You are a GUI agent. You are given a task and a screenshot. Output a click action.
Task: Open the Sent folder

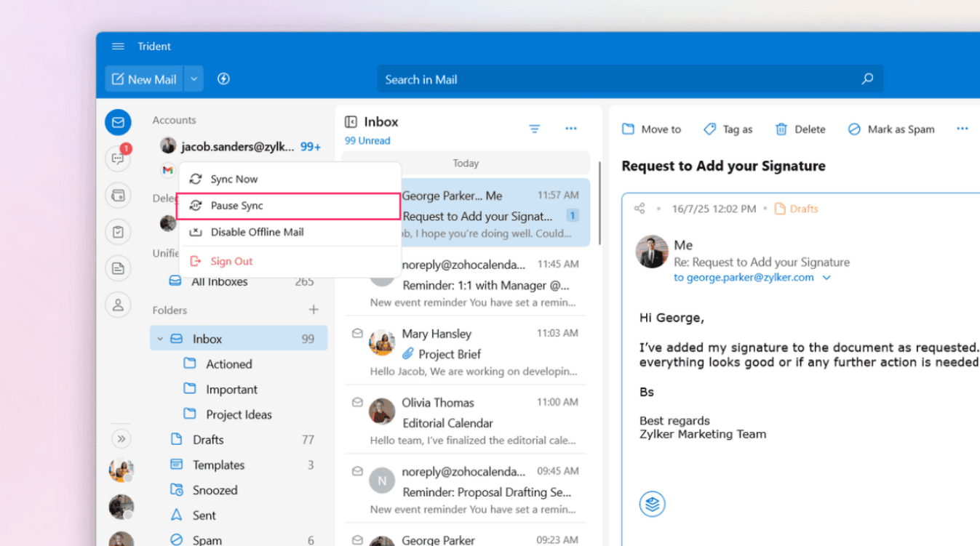pyautogui.click(x=239, y=515)
